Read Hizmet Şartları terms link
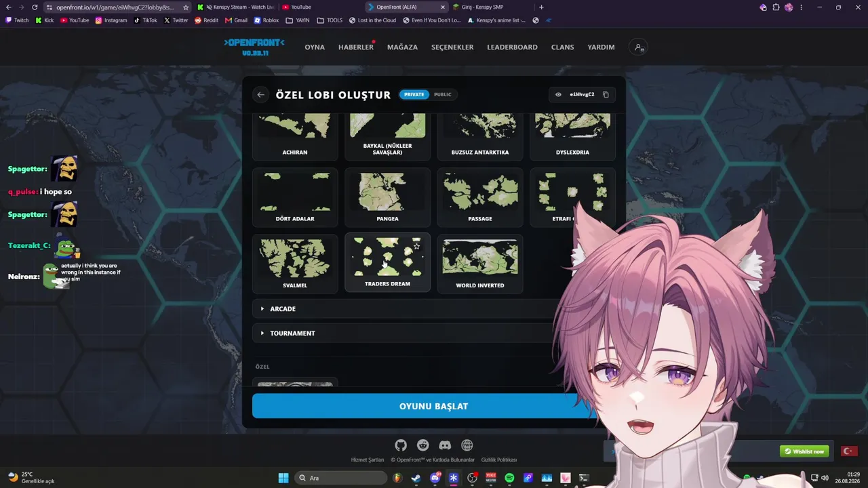 point(368,460)
